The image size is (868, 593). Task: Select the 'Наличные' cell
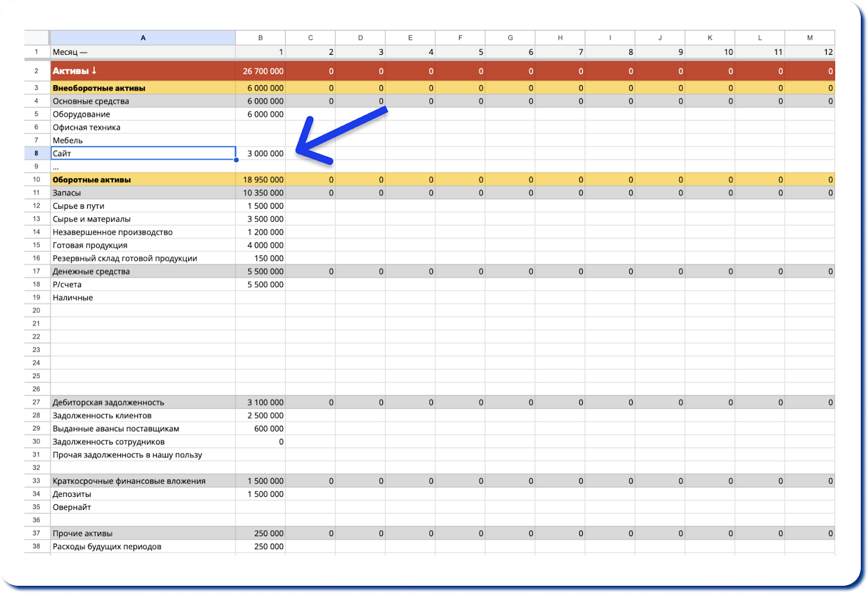click(x=143, y=298)
